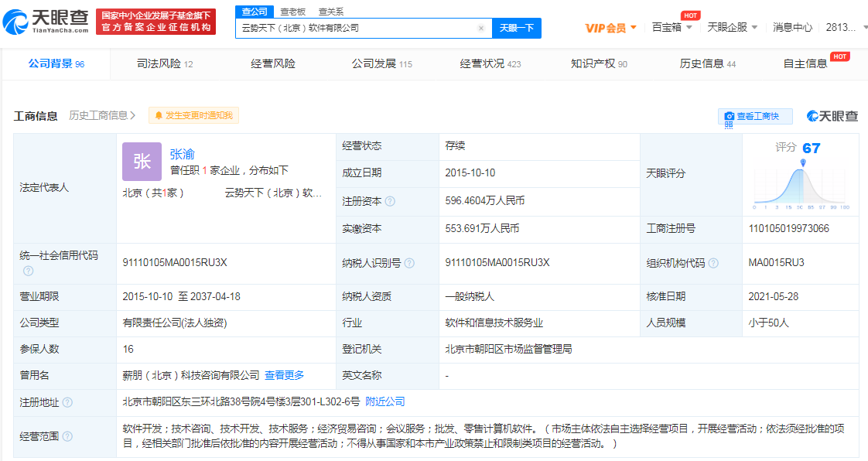Click the 存续 operating status value
Image resolution: width=868 pixels, height=461 pixels.
pos(455,145)
